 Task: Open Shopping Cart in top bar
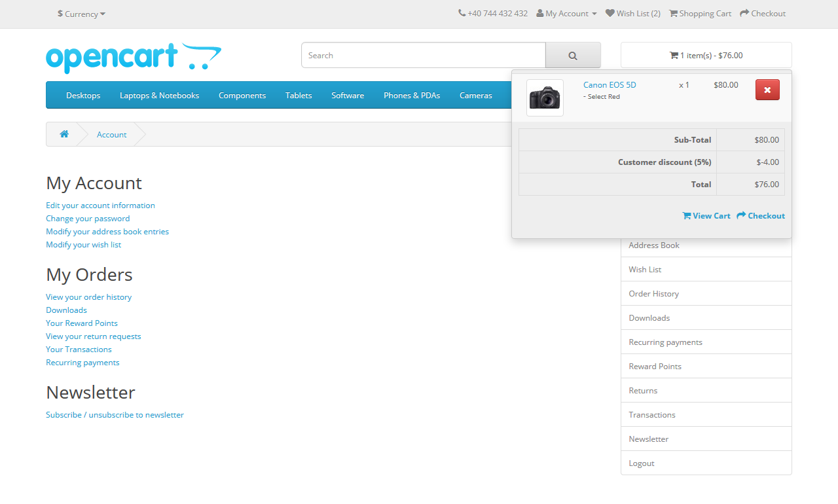(x=700, y=13)
